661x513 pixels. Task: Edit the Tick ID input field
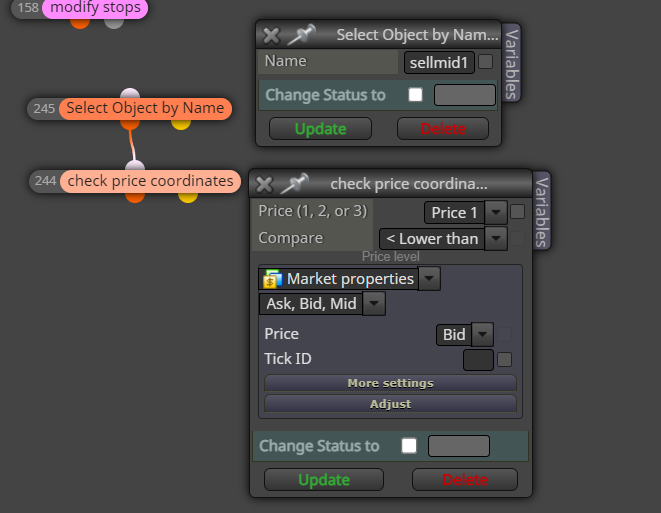click(478, 360)
